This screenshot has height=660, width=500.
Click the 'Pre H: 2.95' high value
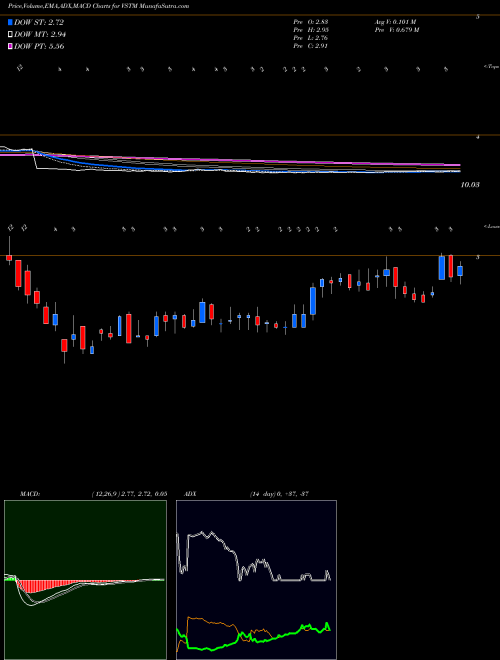tap(311, 30)
